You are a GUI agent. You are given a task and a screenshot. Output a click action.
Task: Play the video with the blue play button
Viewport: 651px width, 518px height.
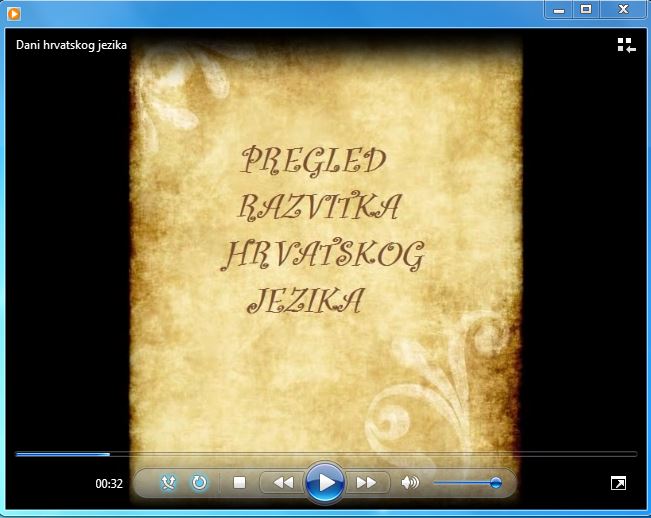pyautogui.click(x=326, y=483)
